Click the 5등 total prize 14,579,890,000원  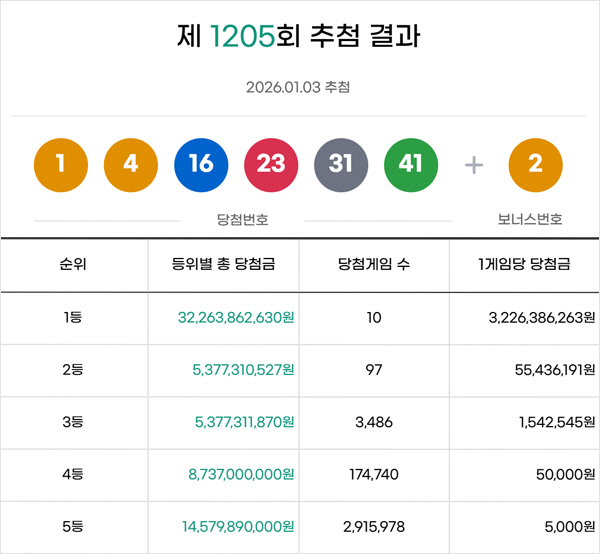pos(236,526)
